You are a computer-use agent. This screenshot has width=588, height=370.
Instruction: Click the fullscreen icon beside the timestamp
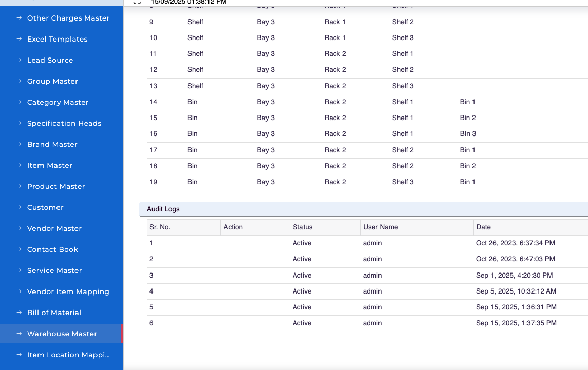pyautogui.click(x=137, y=2)
